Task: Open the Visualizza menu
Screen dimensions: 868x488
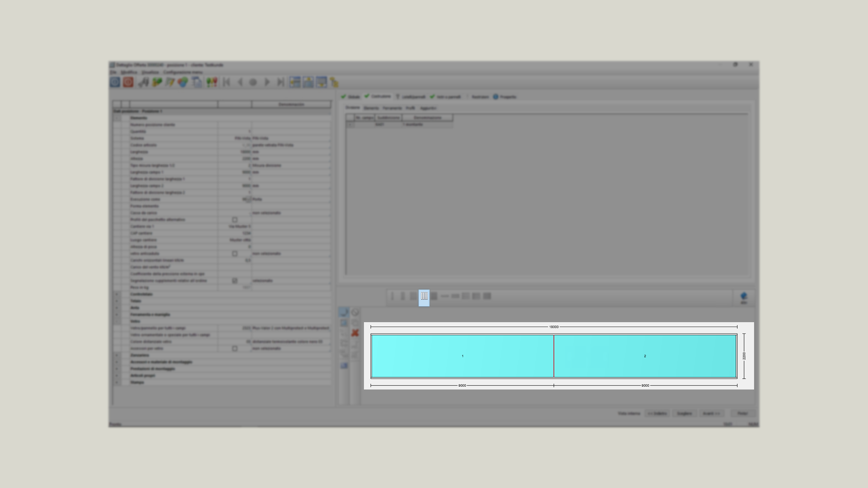Action: pyautogui.click(x=150, y=72)
